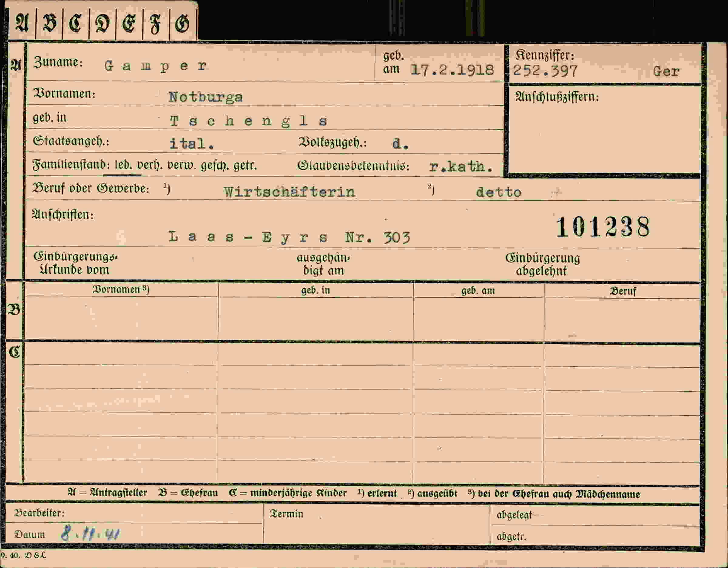Click the 'Zuname:' label

(58, 62)
